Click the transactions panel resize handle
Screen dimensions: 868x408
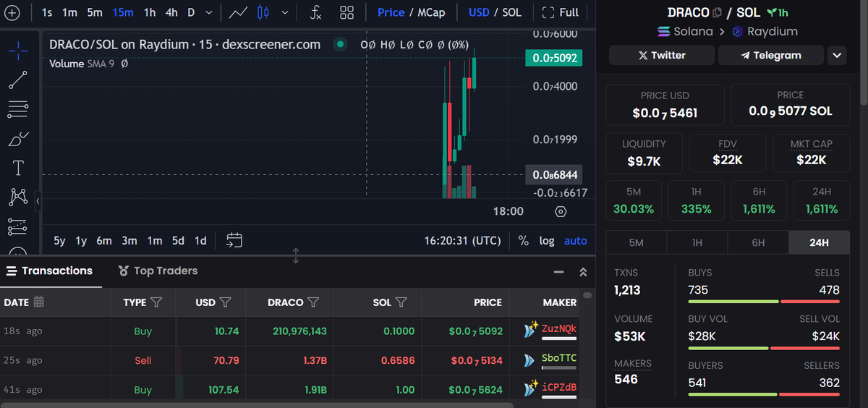point(296,255)
